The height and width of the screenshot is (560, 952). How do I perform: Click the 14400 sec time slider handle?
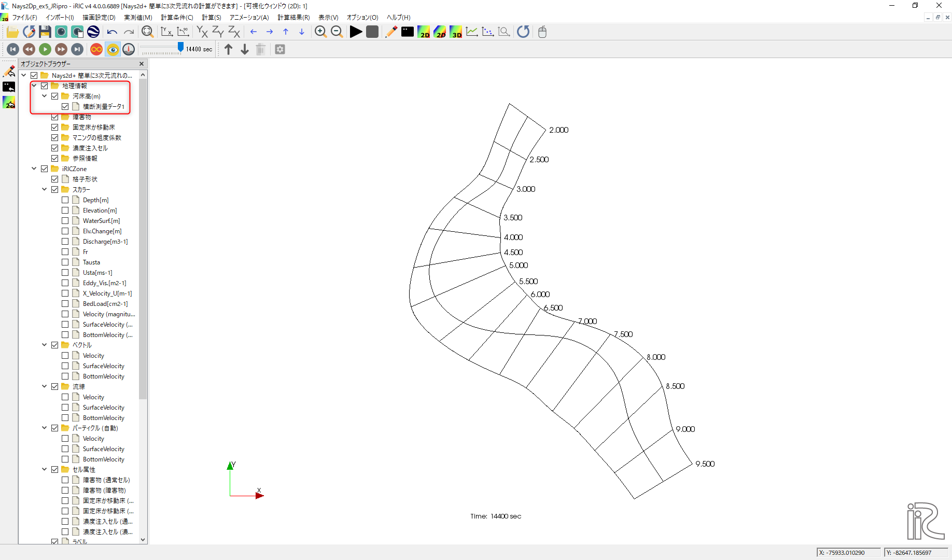(x=180, y=48)
